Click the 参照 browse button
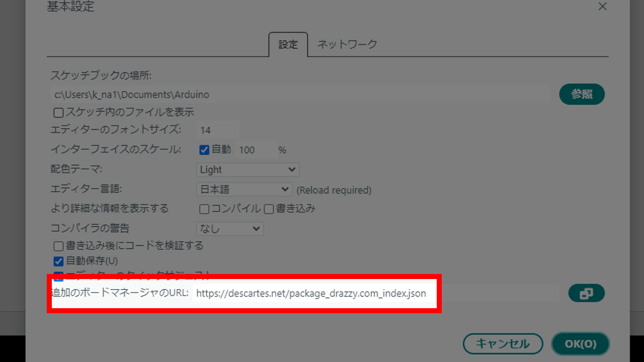 [x=582, y=94]
